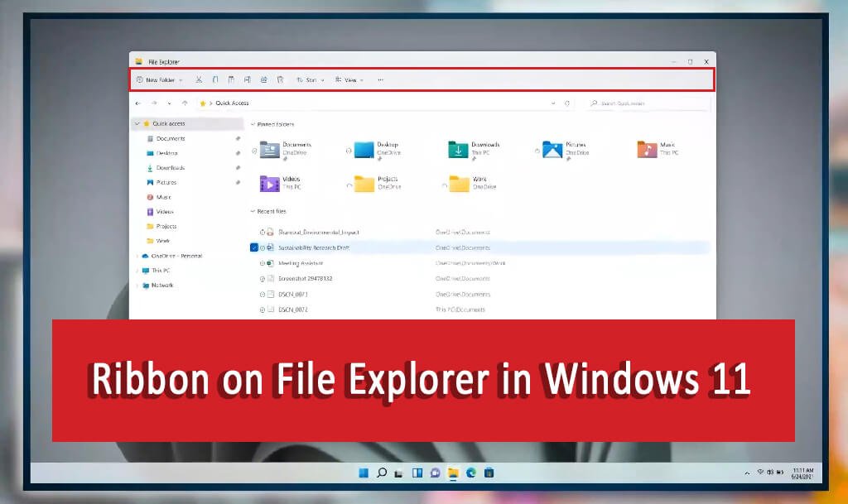Go back using the navigation arrow

pyautogui.click(x=138, y=103)
